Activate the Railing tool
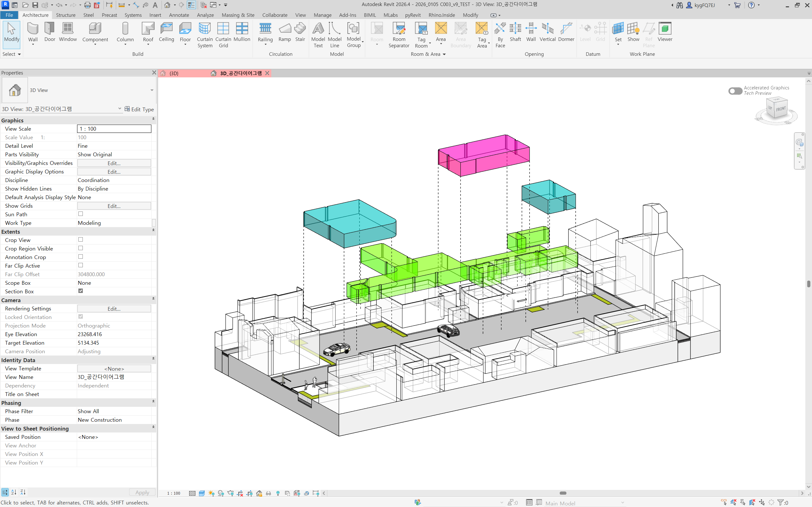The height and width of the screenshot is (507, 812). click(x=265, y=32)
